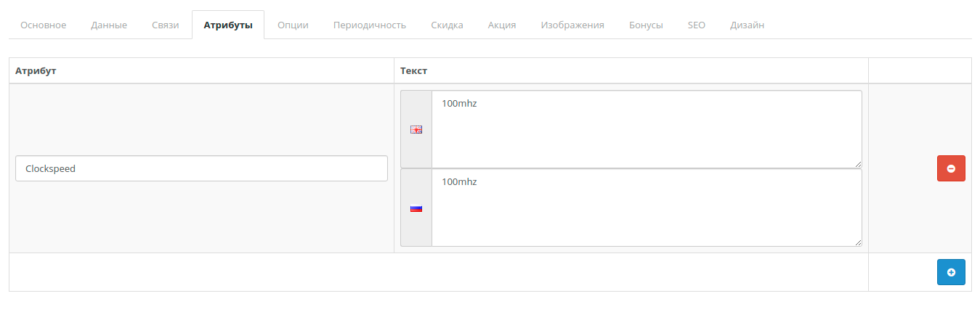Show the Изображения tab
The image size is (980, 312).
(572, 25)
